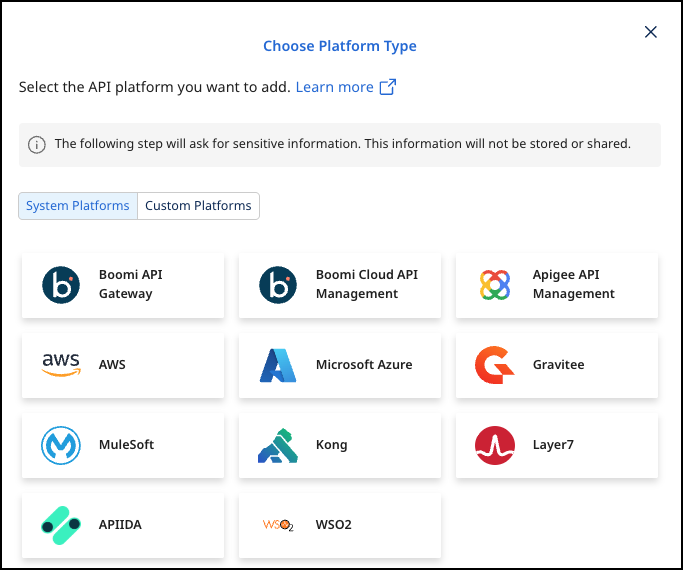Select the Gravitee platform label

point(558,364)
